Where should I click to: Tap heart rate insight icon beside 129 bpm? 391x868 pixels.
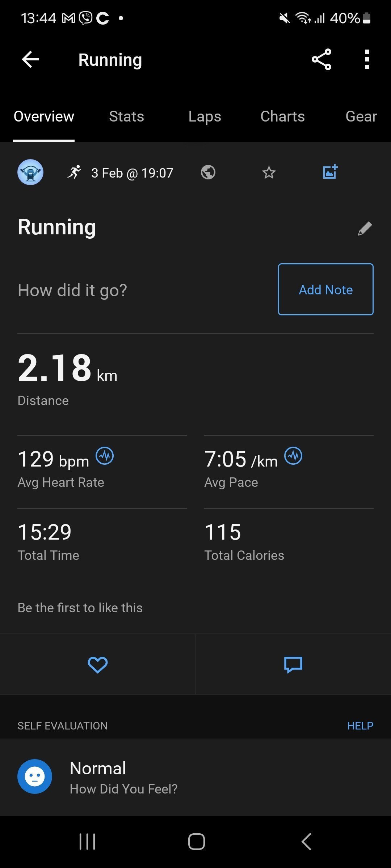click(x=105, y=456)
